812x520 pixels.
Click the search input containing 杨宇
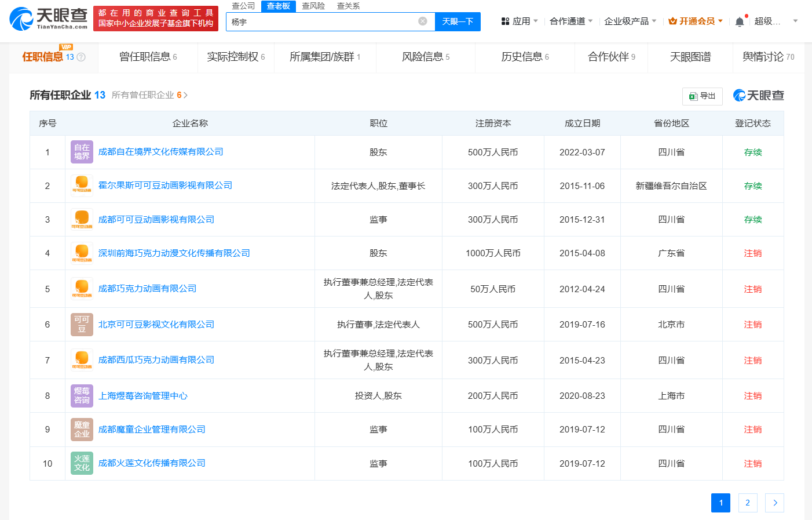330,21
